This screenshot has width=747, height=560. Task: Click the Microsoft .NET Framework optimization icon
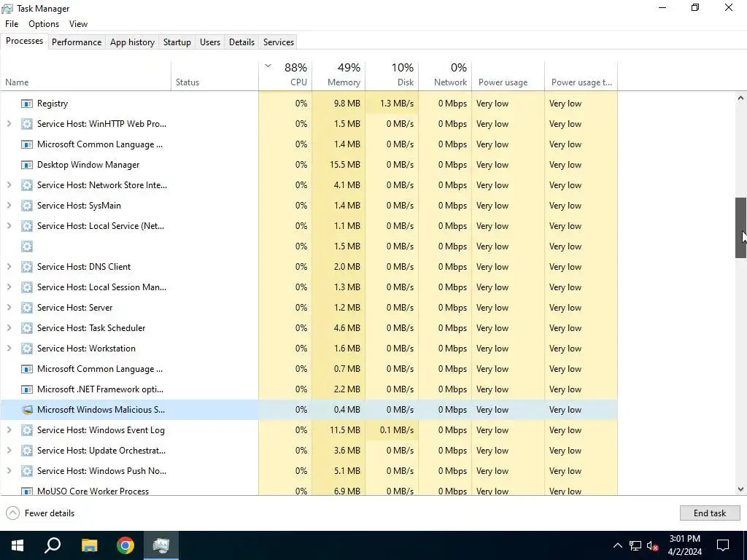(x=27, y=389)
